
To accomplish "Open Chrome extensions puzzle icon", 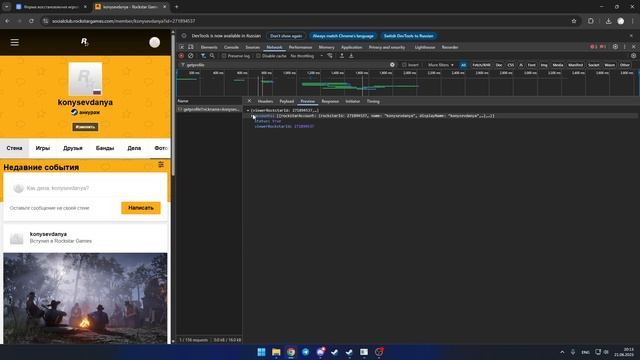I will 591,21.
